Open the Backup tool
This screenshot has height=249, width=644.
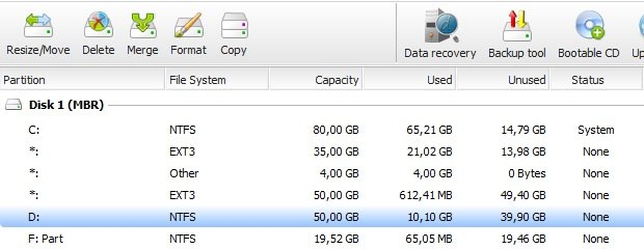(517, 25)
